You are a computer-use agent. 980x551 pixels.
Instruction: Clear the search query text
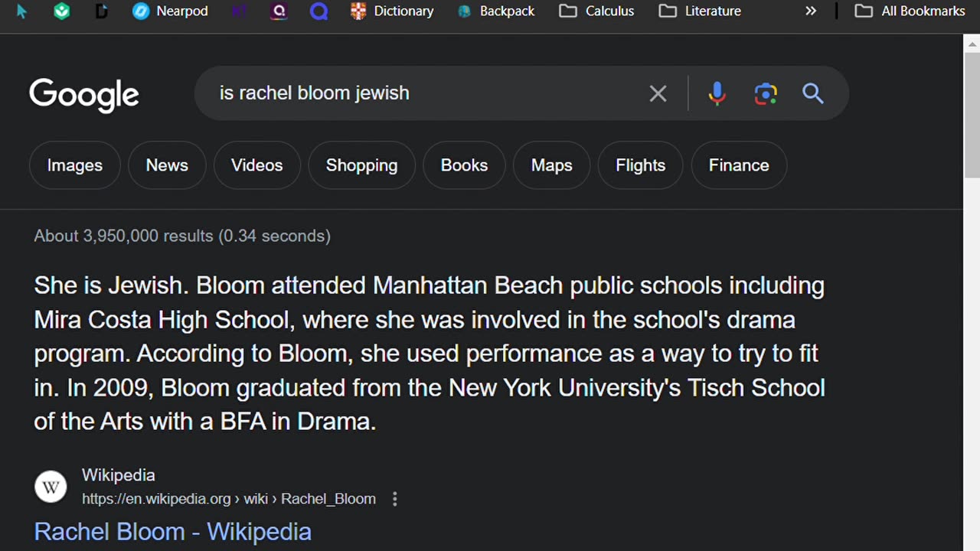pos(658,93)
